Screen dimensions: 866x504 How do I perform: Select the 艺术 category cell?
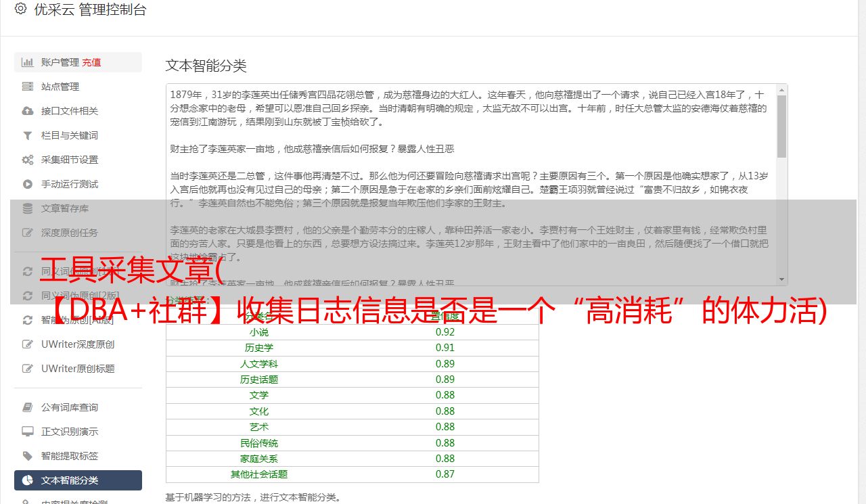click(259, 427)
